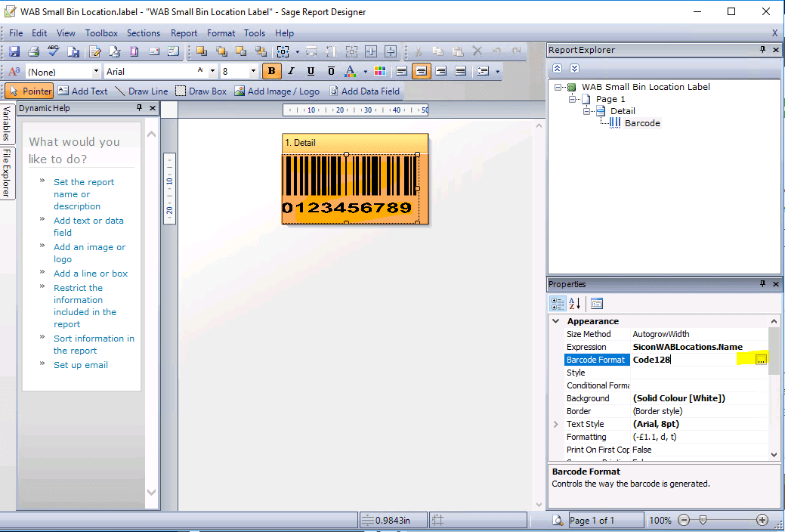This screenshot has width=785, height=532.
Task: Click 'Set up email' help link
Action: click(81, 365)
